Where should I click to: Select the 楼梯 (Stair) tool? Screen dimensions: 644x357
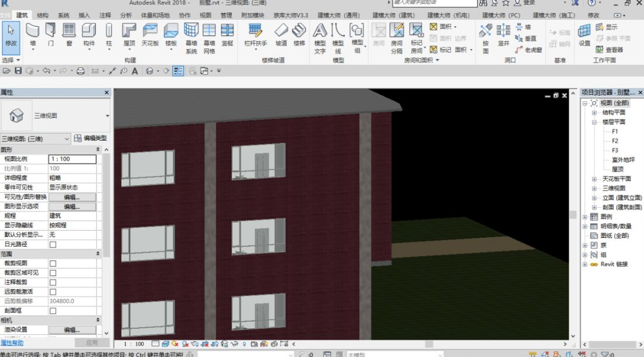click(x=299, y=35)
